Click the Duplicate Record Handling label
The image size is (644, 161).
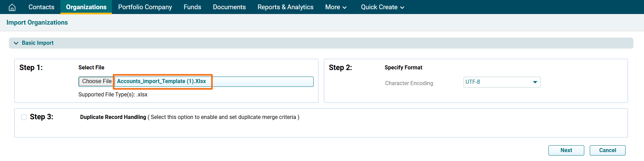[x=113, y=117]
